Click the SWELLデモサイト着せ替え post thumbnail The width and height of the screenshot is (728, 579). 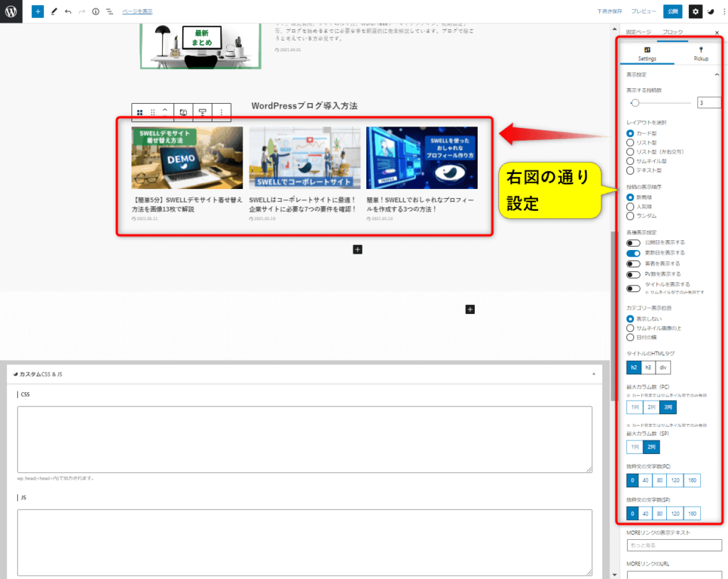[x=187, y=158]
